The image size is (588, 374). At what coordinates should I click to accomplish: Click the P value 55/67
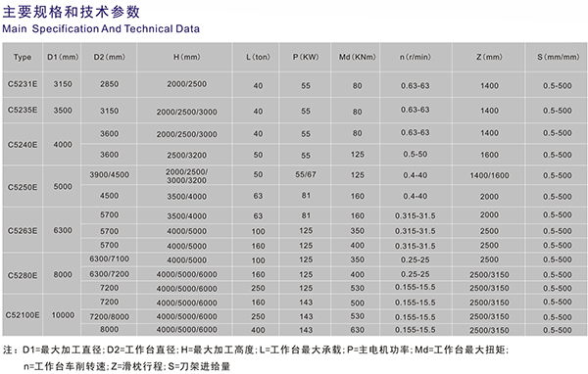(306, 174)
